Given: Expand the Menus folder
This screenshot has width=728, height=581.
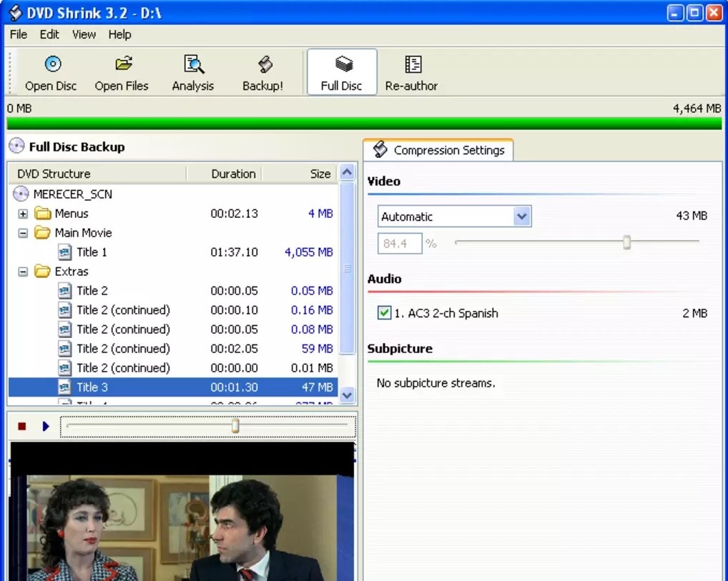Looking at the screenshot, I should point(24,213).
